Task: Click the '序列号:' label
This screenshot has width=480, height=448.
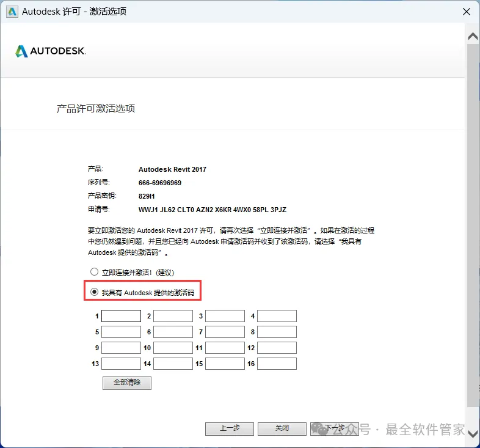Action: point(98,182)
